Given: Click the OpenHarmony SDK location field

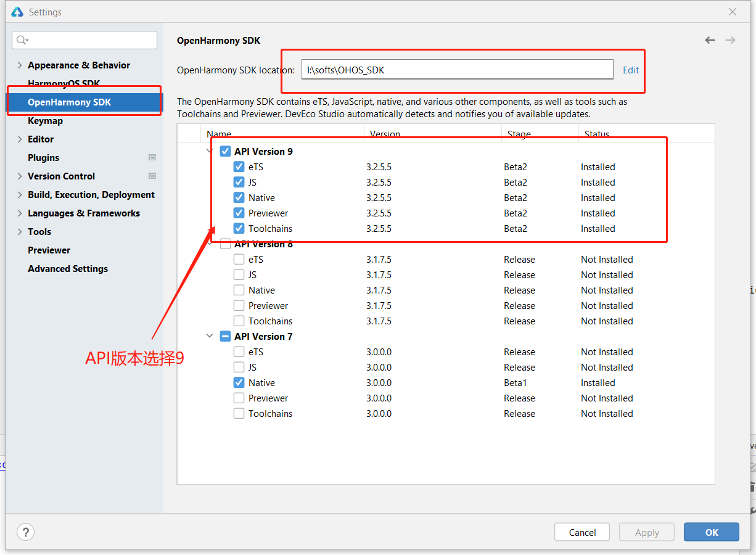Looking at the screenshot, I should click(458, 70).
